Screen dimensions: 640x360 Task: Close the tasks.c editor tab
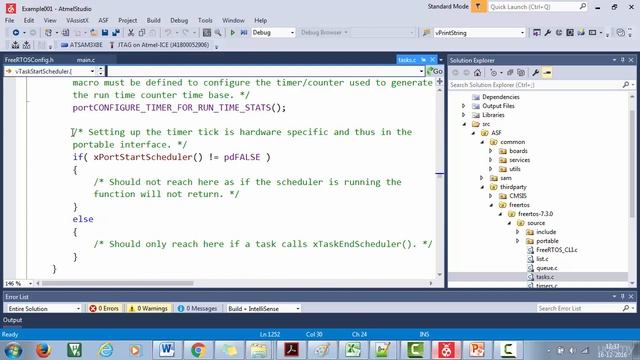coord(432,60)
